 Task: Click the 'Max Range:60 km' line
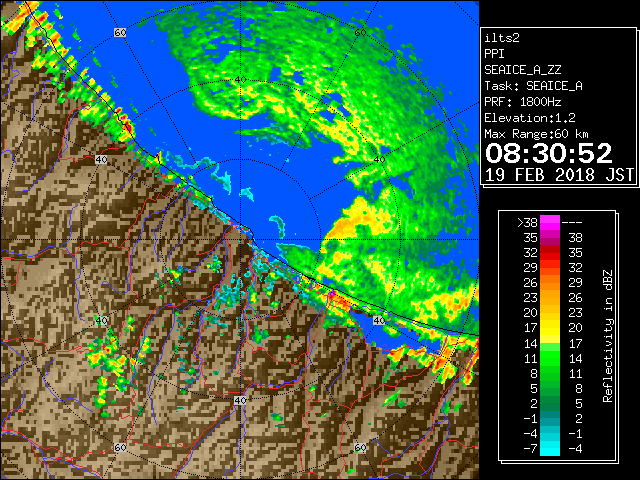tap(536, 134)
